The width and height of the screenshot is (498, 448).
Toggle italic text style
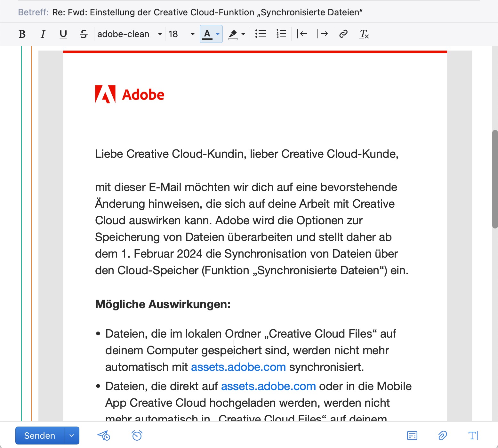(x=43, y=34)
